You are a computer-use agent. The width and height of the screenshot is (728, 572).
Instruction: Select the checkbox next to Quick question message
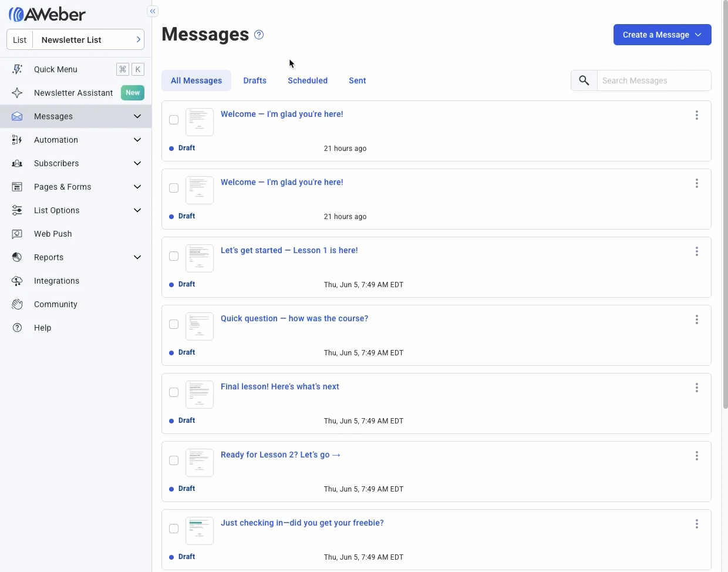[174, 324]
